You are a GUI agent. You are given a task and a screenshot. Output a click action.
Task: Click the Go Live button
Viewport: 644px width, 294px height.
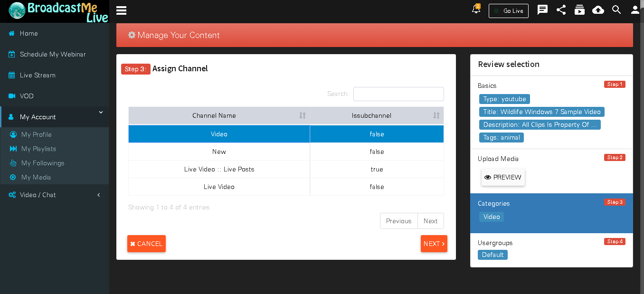click(x=509, y=10)
